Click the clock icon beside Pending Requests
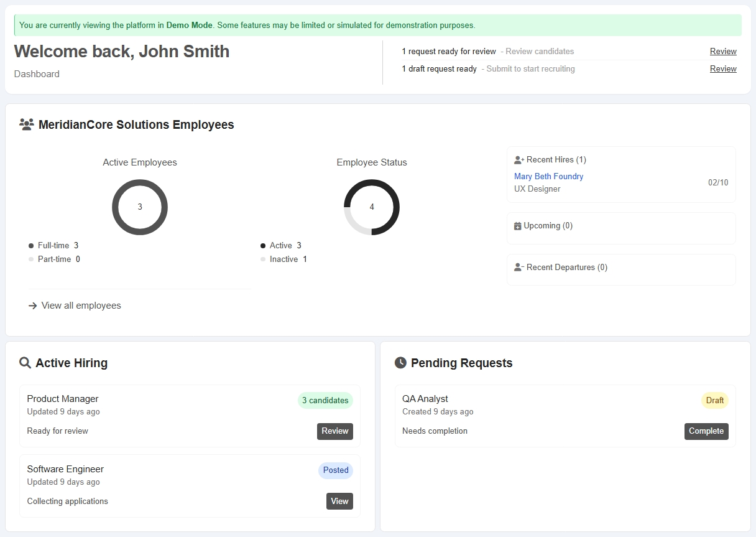 [400, 363]
